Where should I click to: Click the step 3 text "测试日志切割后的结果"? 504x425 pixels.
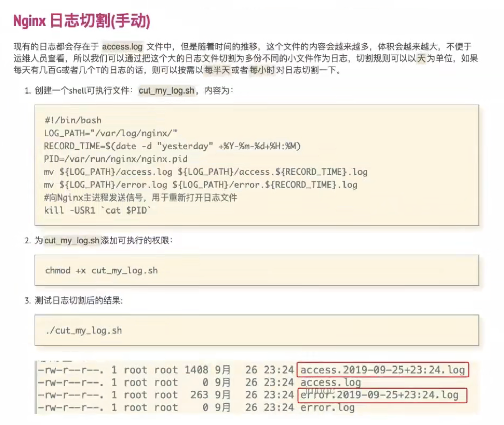tap(79, 301)
